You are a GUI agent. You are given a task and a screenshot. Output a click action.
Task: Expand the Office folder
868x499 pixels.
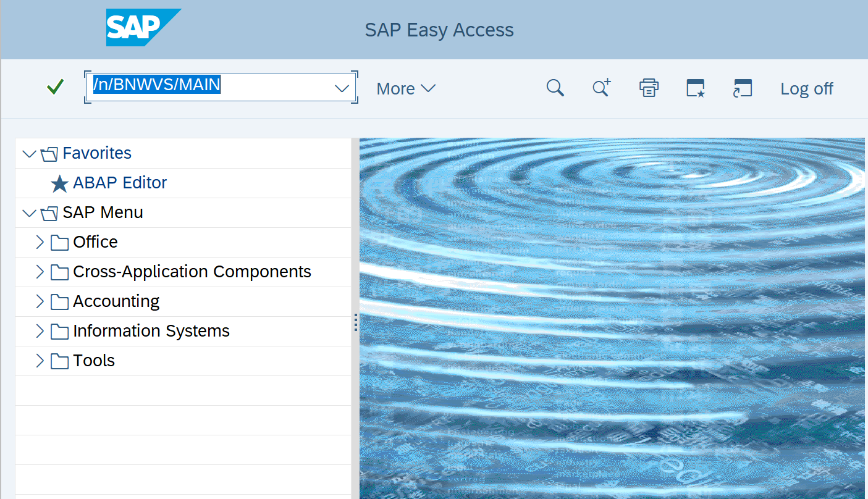(x=40, y=241)
